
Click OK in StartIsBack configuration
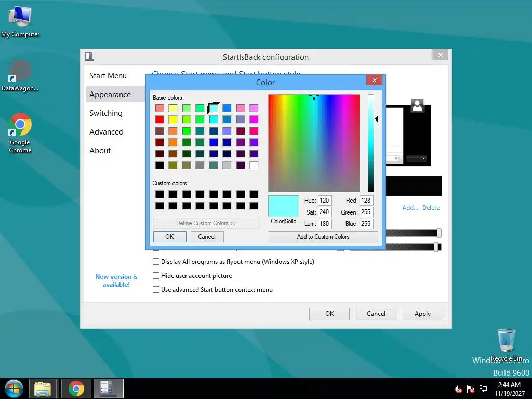329,313
